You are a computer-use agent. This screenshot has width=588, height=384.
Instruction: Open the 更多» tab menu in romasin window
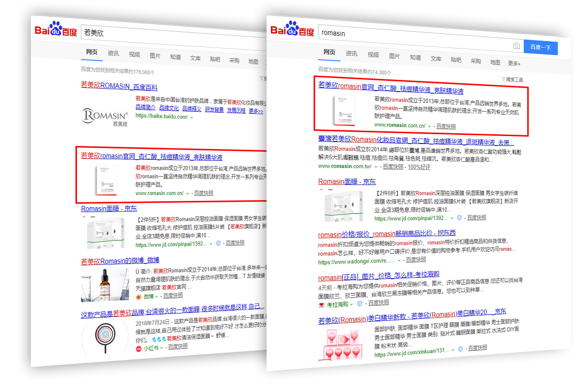(514, 63)
